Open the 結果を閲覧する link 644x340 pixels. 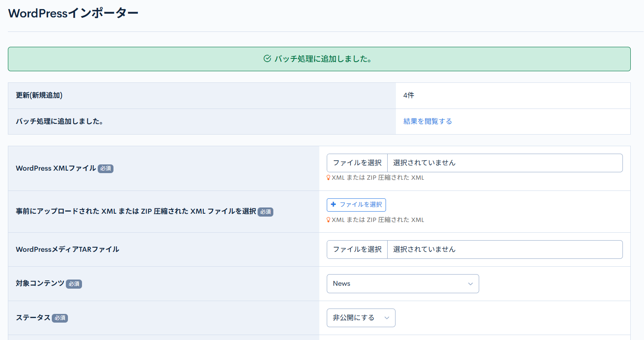tap(427, 121)
